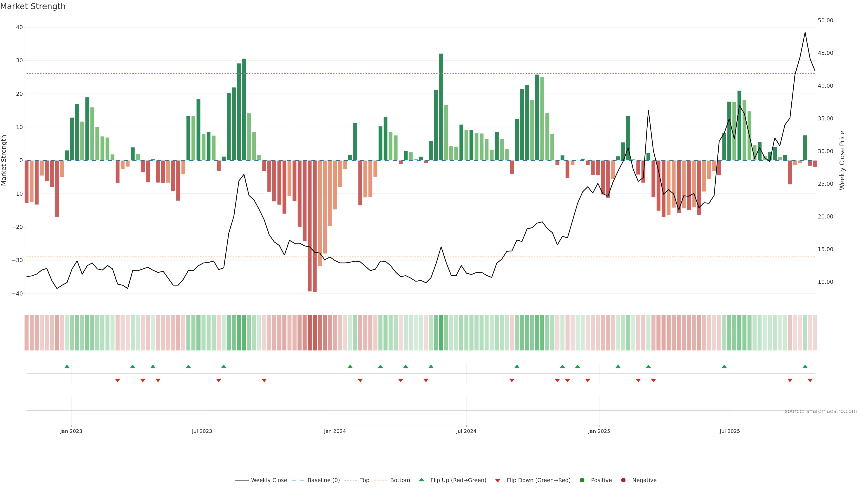Click the Weekly Close Price axis title
Viewport: 868px width, 488px height.
842,160
